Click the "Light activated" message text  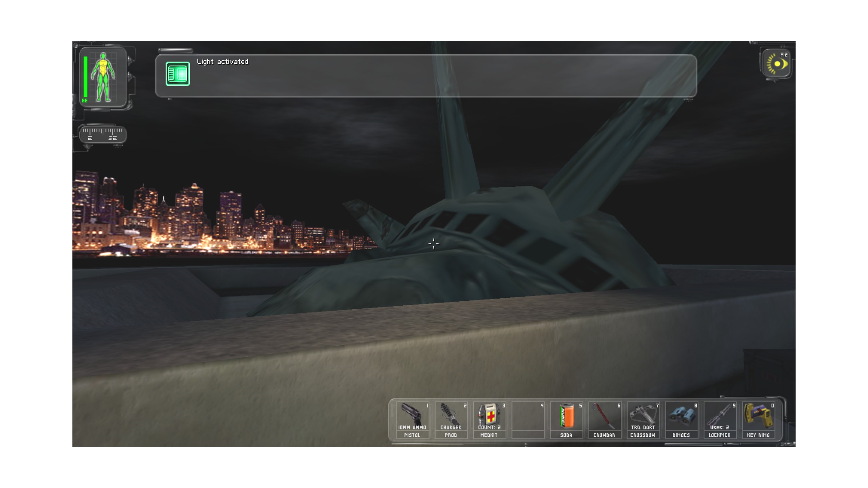(223, 62)
